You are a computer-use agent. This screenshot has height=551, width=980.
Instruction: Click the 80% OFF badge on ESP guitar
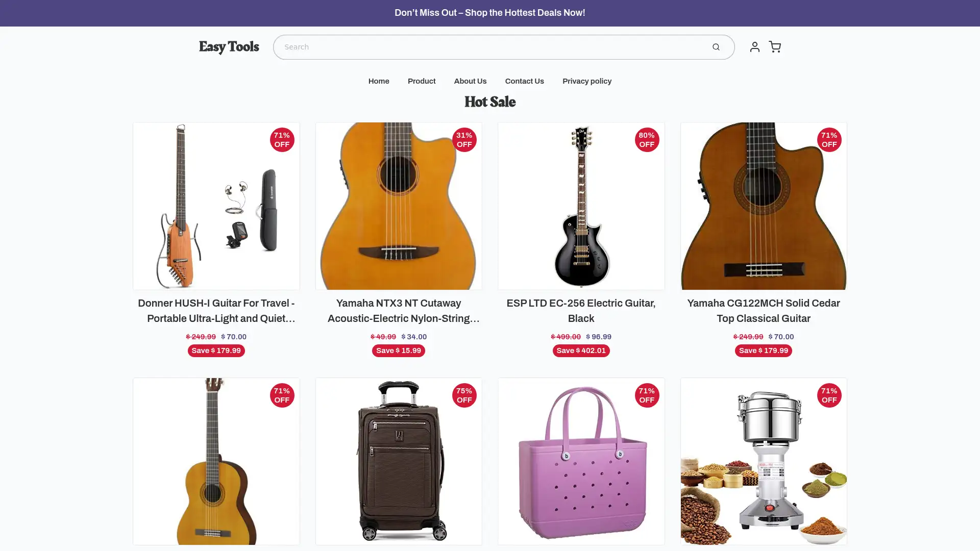click(647, 140)
